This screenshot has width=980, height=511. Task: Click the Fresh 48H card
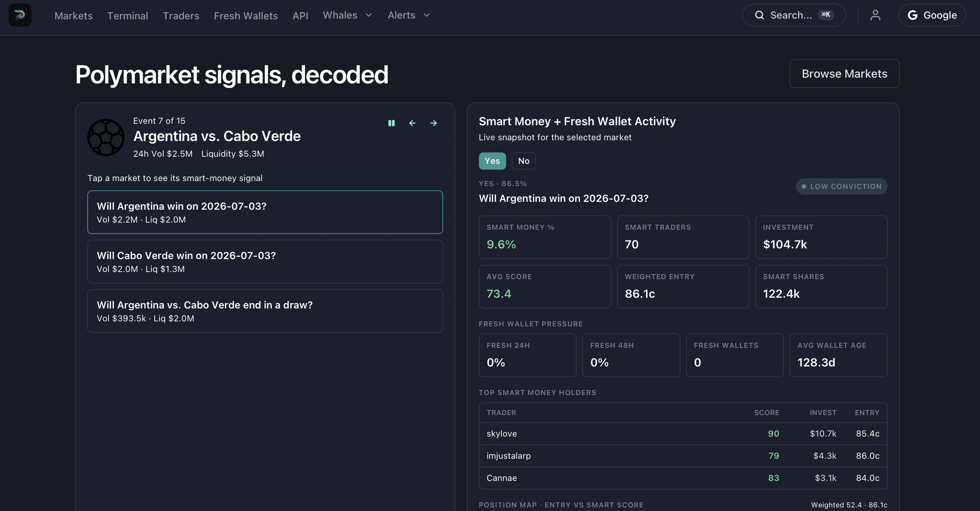point(631,355)
